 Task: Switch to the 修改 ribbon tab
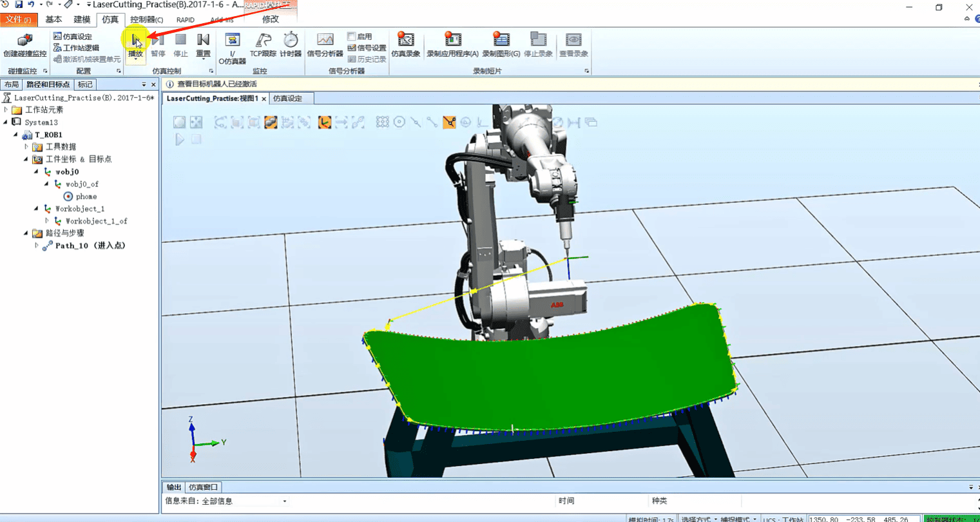(x=271, y=19)
